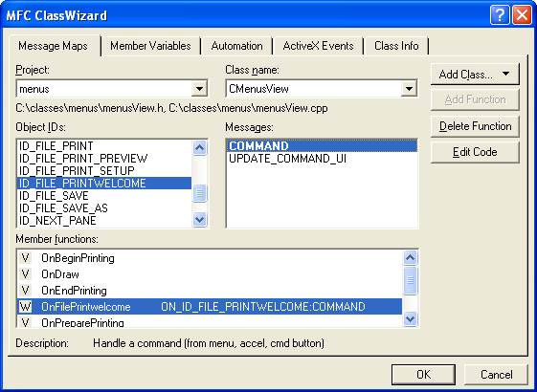The width and height of the screenshot is (537, 392).
Task: Open the Automation tab
Action: (236, 46)
